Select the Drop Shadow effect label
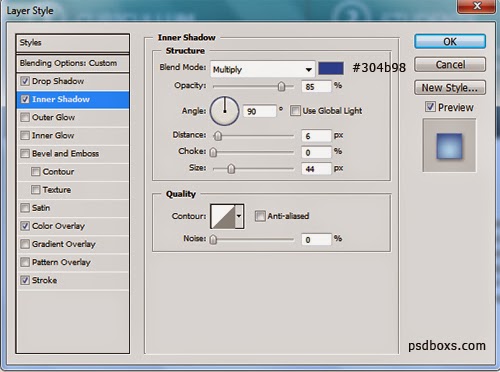This screenshot has height=372, width=500. (58, 81)
